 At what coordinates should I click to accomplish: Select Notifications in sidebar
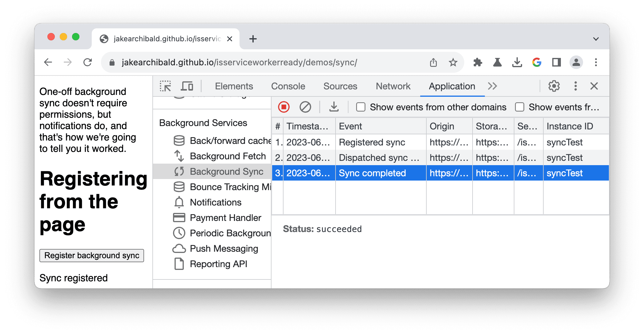[x=213, y=202]
